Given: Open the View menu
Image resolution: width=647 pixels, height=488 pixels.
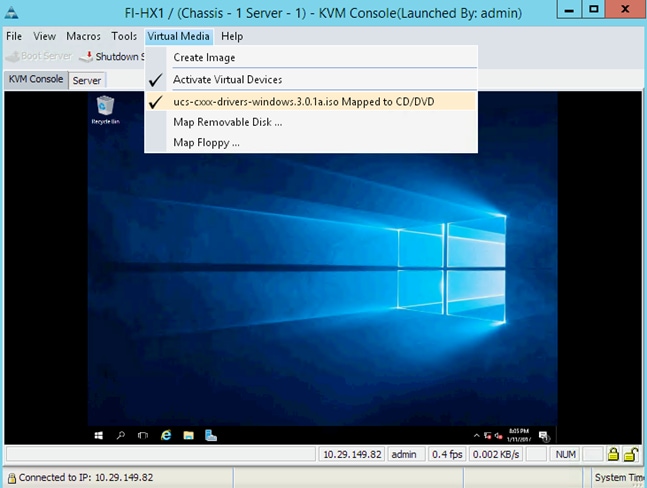Looking at the screenshot, I should pos(44,36).
